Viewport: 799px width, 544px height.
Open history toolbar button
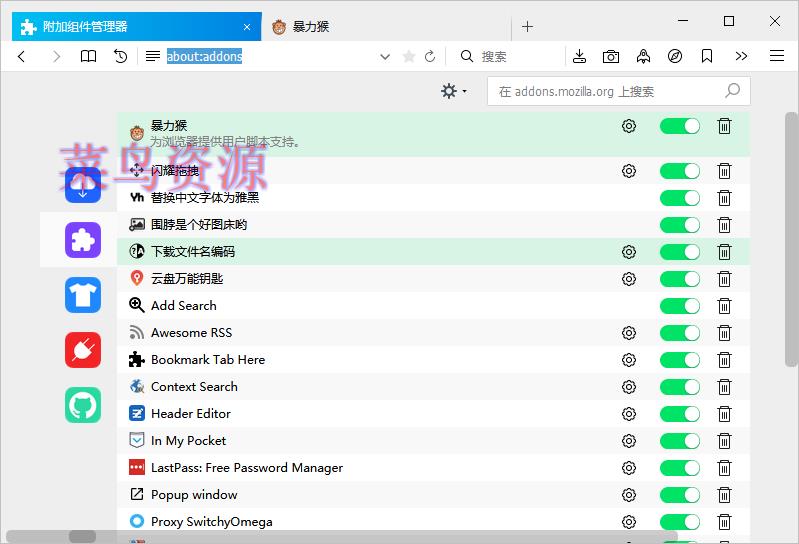click(120, 56)
